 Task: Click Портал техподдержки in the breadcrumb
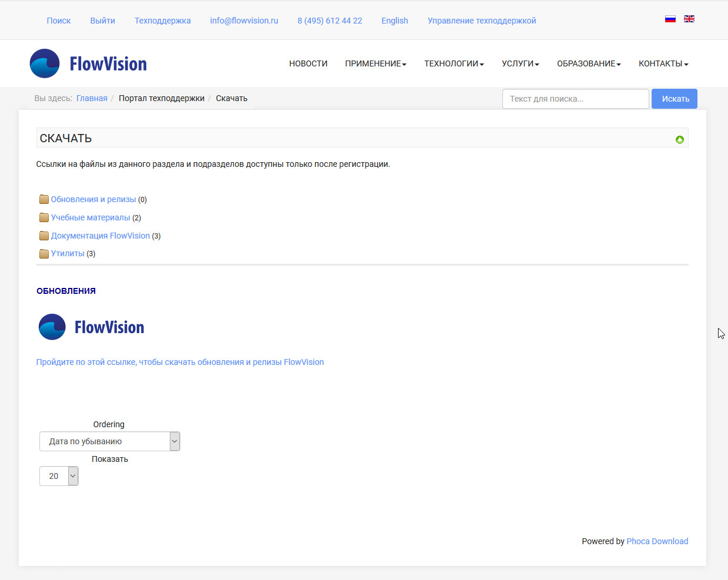point(162,98)
